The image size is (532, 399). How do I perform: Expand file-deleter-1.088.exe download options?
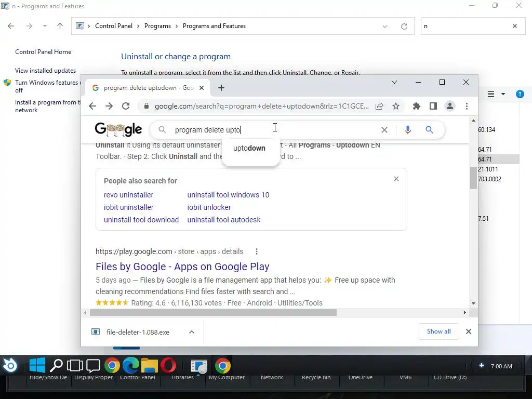[x=192, y=332]
